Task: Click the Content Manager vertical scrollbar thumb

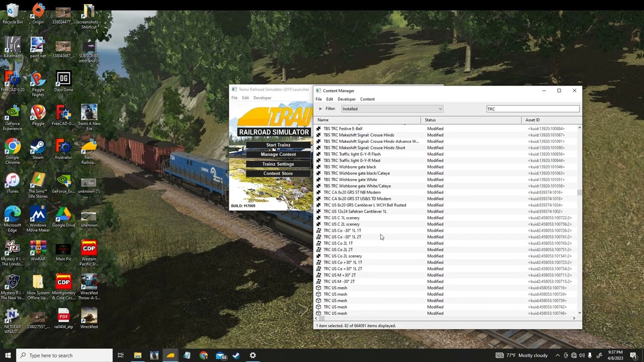Action: tap(580, 193)
